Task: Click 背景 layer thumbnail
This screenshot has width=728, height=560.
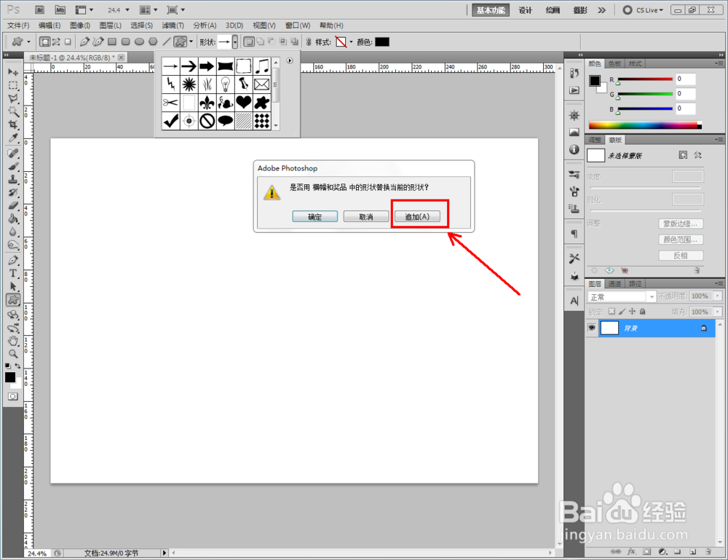Action: tap(609, 328)
